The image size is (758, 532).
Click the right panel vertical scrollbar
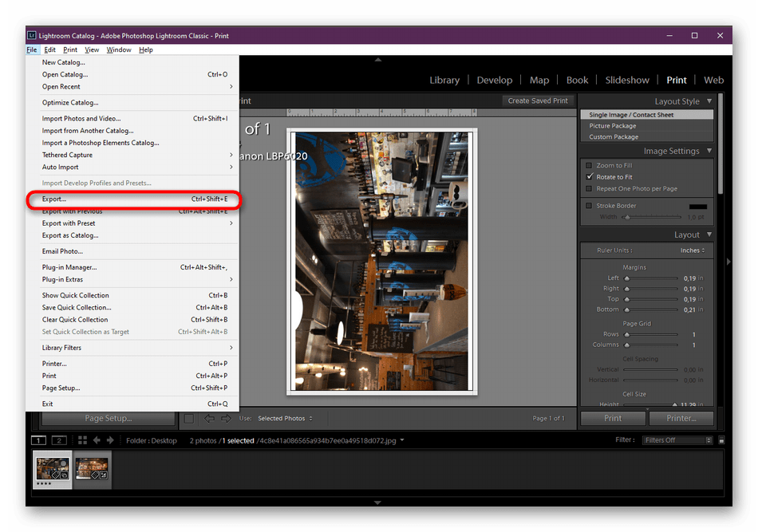(x=720, y=145)
